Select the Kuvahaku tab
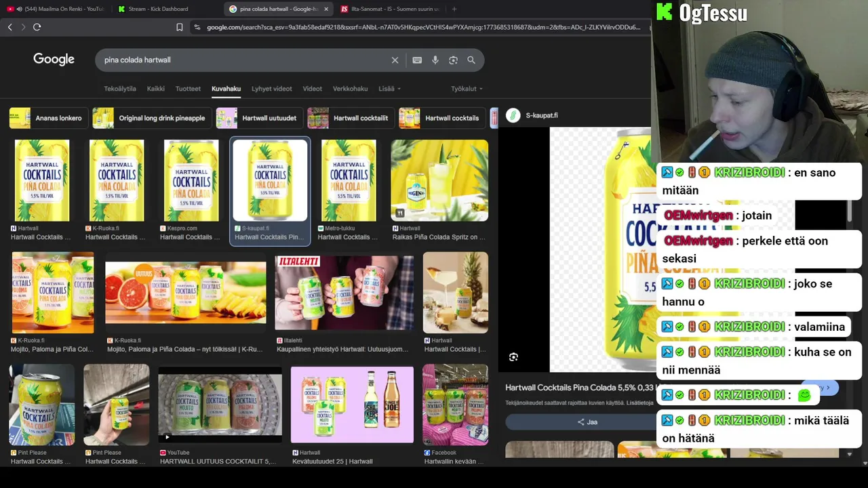The height and width of the screenshot is (488, 868). tap(226, 89)
